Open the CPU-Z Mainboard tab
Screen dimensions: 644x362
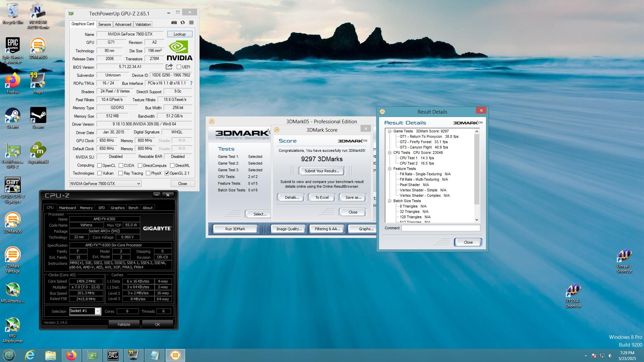(x=67, y=208)
